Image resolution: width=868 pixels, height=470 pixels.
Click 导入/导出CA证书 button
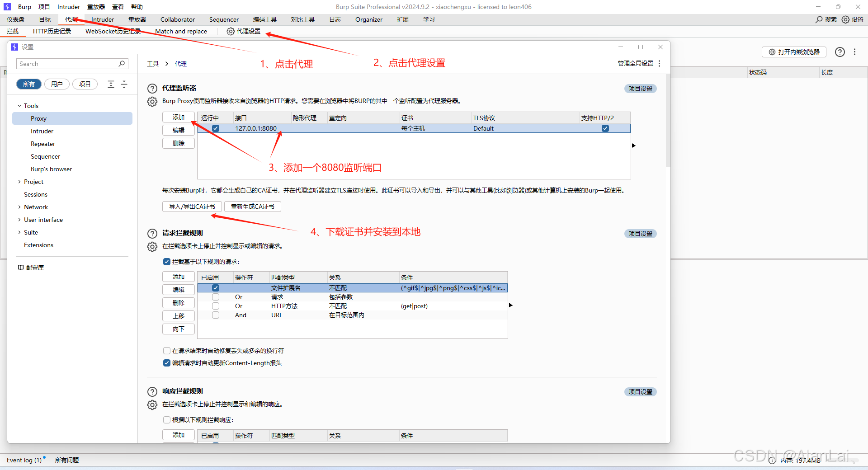(192, 207)
